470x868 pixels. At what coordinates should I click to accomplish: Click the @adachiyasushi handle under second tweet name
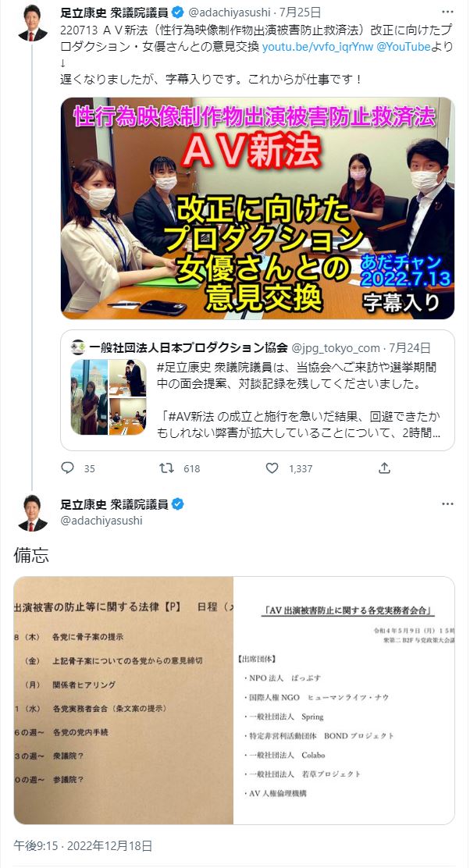click(x=101, y=521)
